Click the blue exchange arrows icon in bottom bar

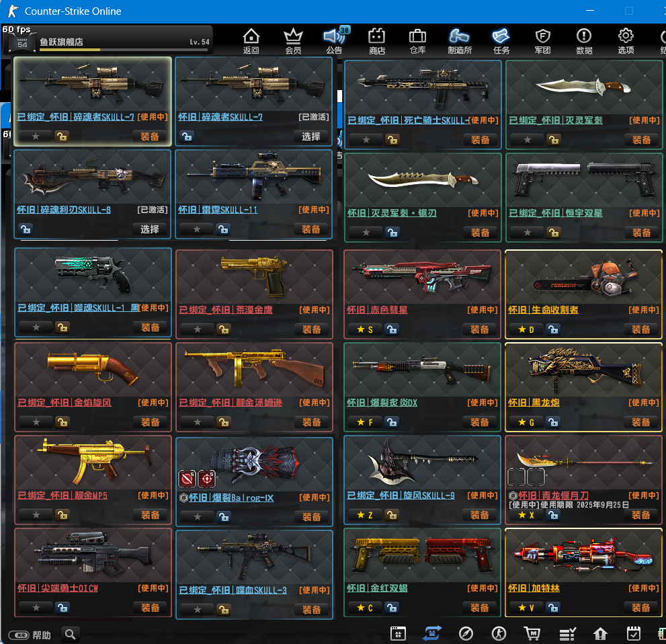point(432,633)
